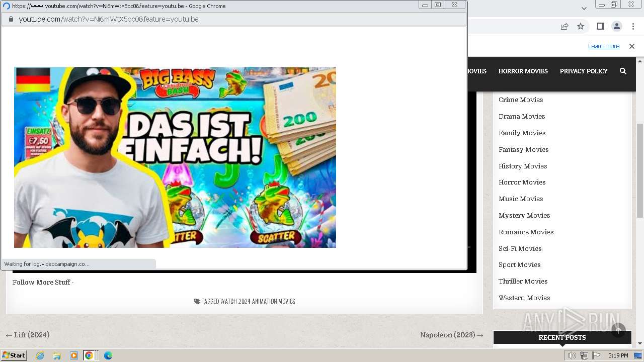
Task: Open the media player taskbar icon
Action: 73,355
